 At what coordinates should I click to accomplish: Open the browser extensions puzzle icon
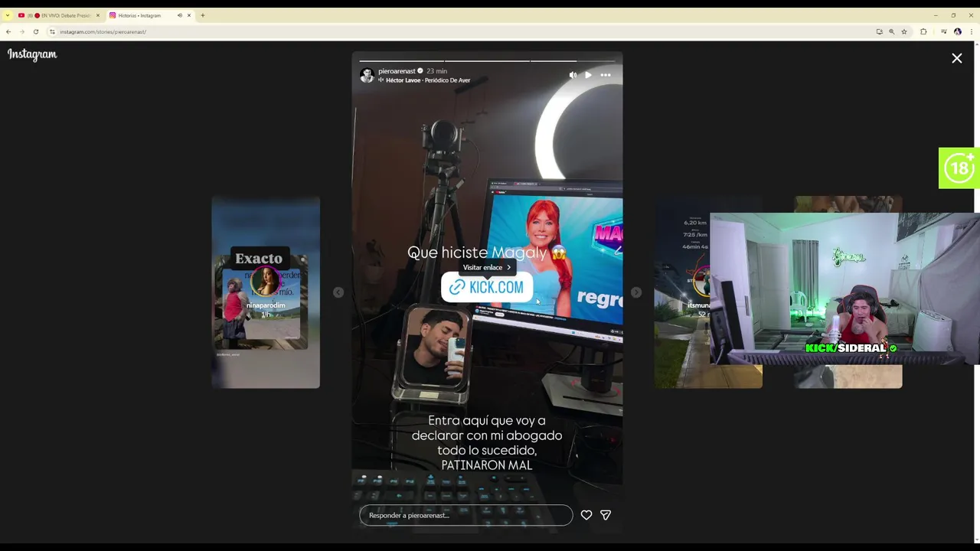click(923, 31)
